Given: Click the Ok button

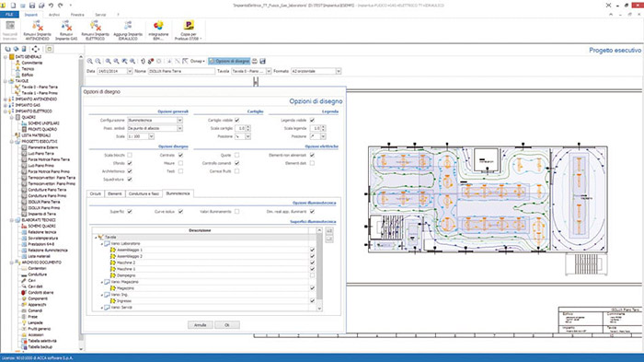Looking at the screenshot, I should coord(227,325).
